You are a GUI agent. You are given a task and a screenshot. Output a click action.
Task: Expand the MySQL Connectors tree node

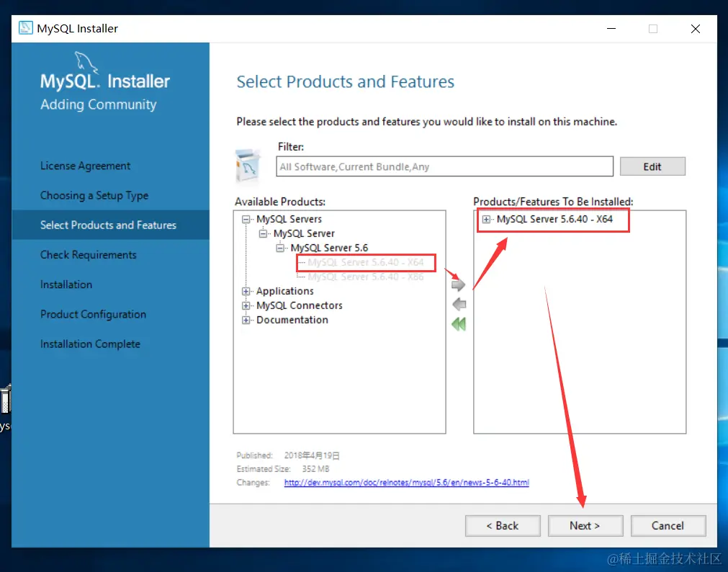(246, 305)
